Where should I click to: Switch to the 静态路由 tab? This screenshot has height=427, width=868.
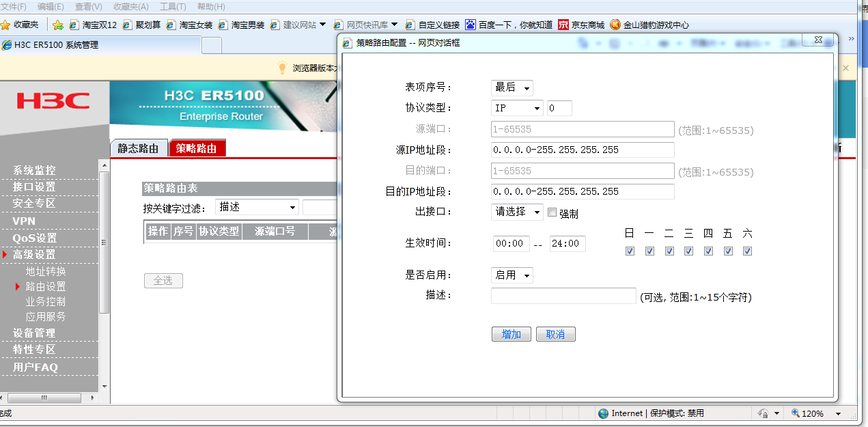(x=139, y=148)
